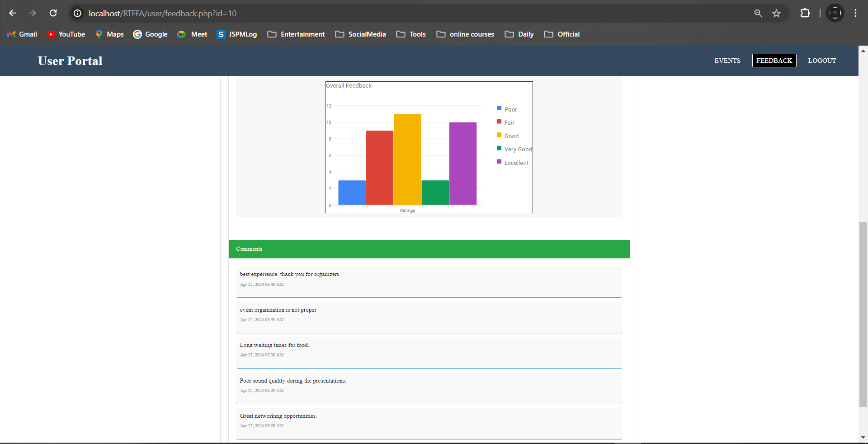
Task: Click the Very Good legend green swatch
Action: (499, 148)
